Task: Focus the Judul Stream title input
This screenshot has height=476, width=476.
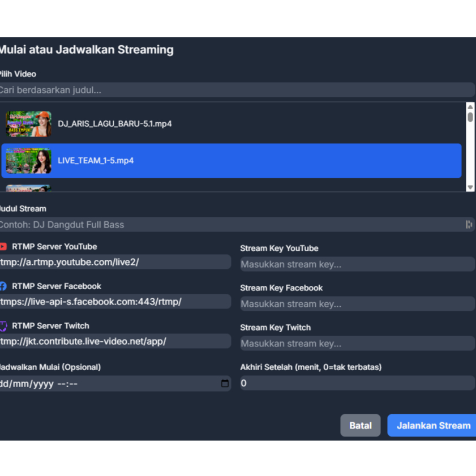Action: pos(226,224)
